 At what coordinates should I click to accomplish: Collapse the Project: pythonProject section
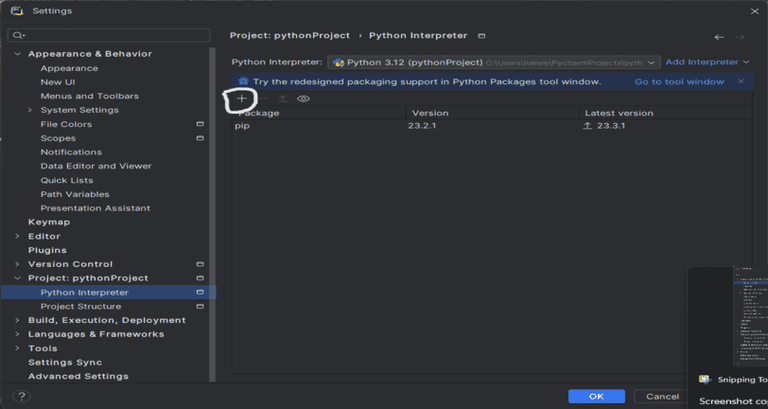click(18, 278)
